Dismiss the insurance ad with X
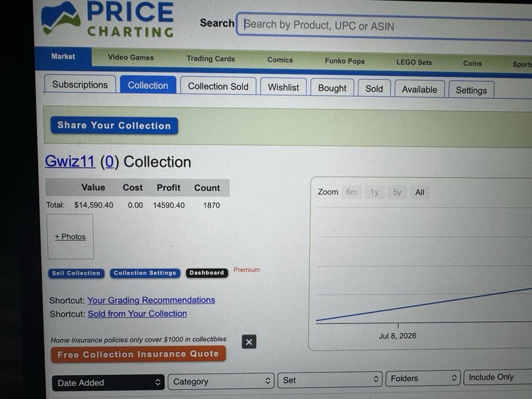 249,342
